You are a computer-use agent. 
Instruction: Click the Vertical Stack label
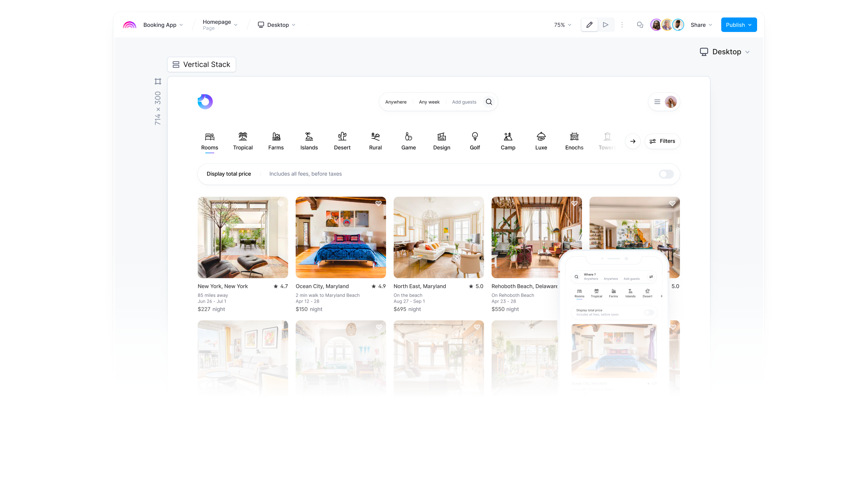pos(202,65)
